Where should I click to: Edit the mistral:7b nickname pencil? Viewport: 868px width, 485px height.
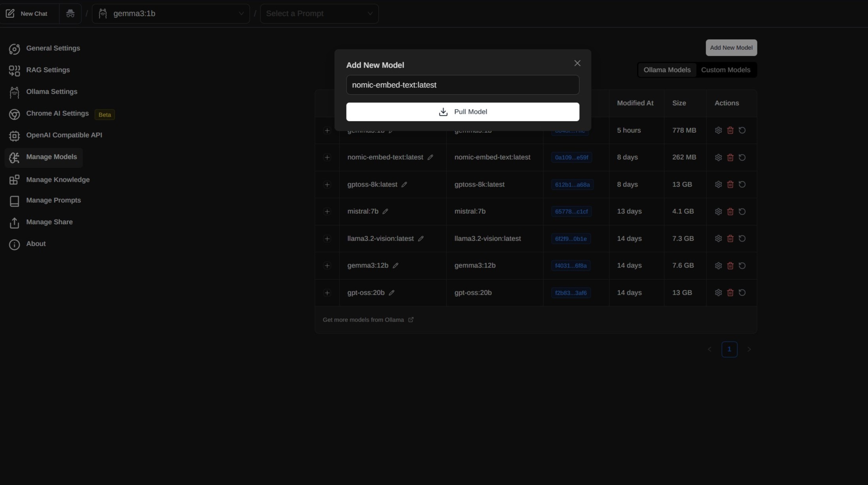coord(385,212)
